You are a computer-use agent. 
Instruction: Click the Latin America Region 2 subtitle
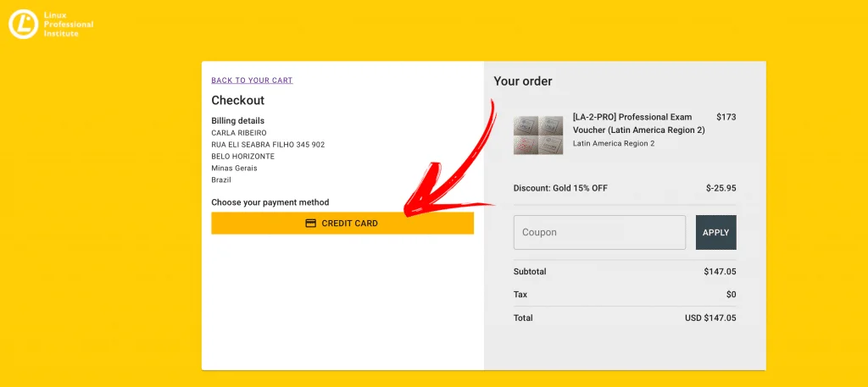(614, 144)
